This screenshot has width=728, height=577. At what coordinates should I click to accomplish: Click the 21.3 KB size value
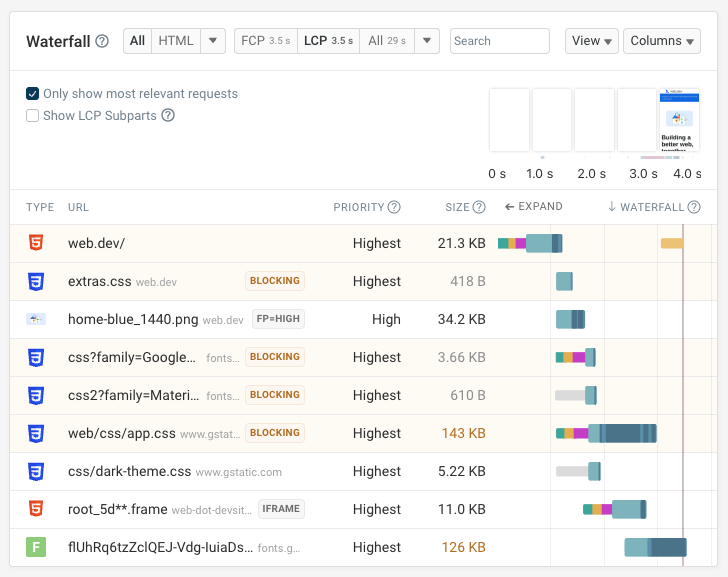click(462, 243)
